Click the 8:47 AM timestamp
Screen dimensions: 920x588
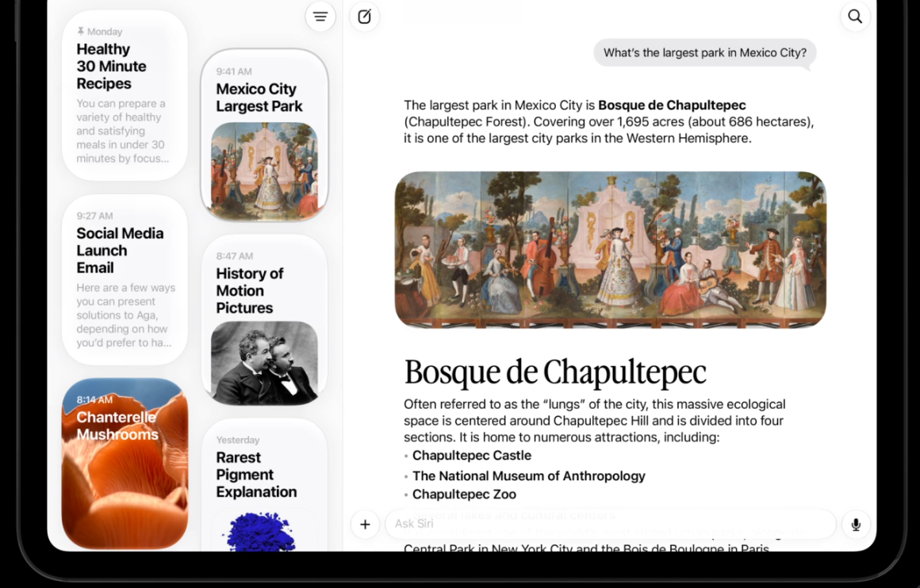(234, 256)
